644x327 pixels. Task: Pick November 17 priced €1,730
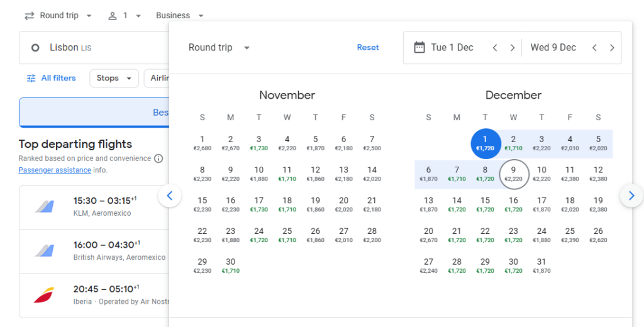(258, 204)
